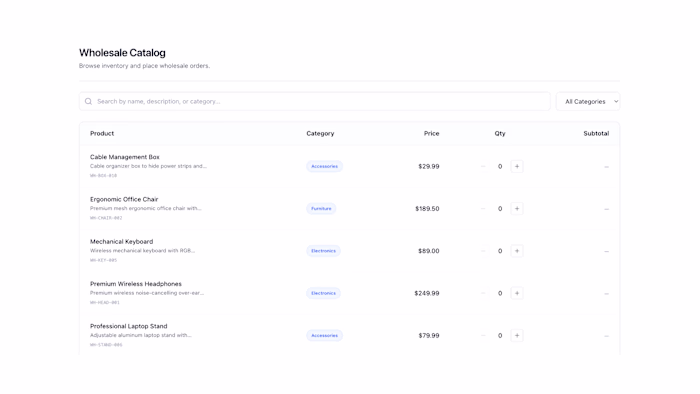Focus the product search field
700x394 pixels.
[x=314, y=101]
